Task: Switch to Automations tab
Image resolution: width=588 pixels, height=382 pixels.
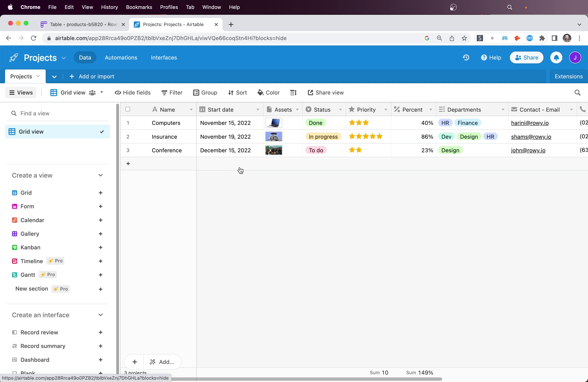Action: (x=121, y=58)
